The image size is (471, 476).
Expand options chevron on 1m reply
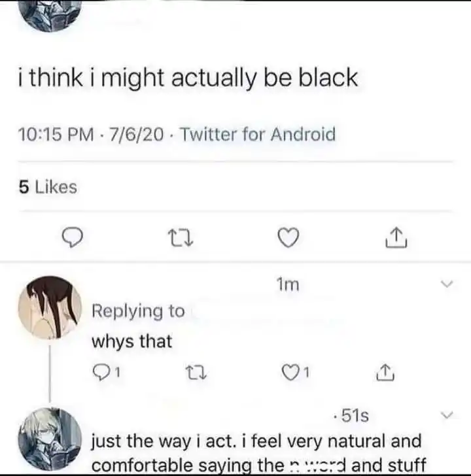(x=447, y=284)
